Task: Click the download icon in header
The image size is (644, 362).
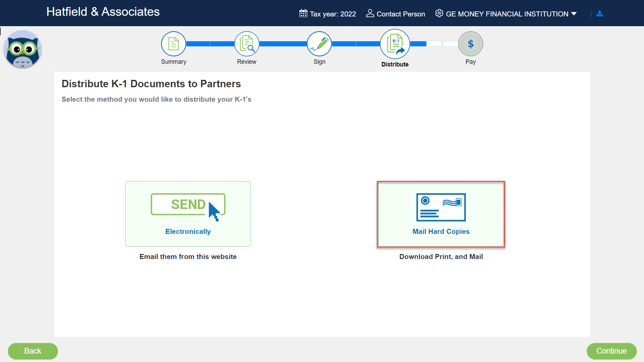Action: coord(599,14)
